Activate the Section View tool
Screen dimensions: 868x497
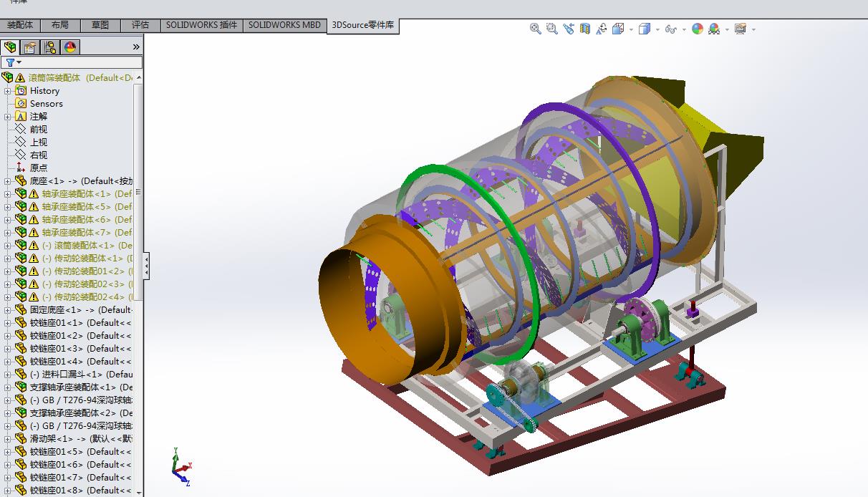click(x=585, y=29)
